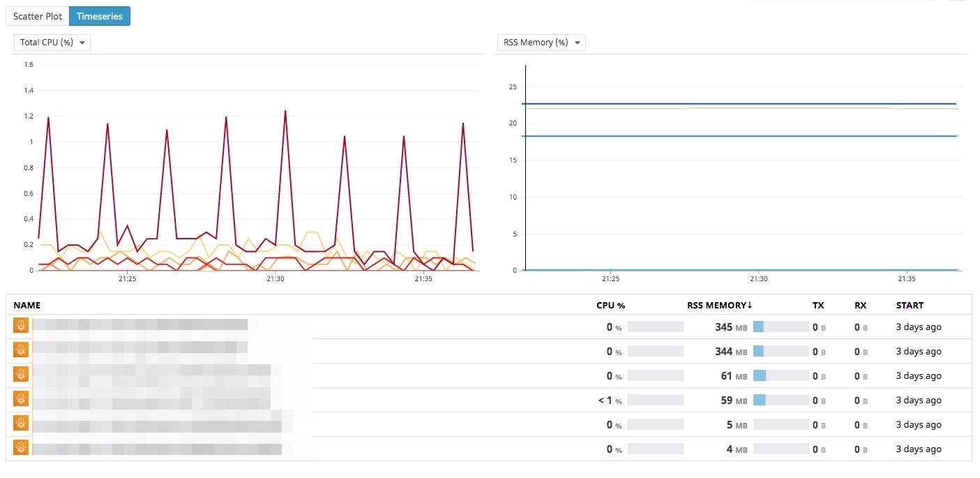Sort processes by NAME column header
The height and width of the screenshot is (478, 980).
pyautogui.click(x=27, y=305)
